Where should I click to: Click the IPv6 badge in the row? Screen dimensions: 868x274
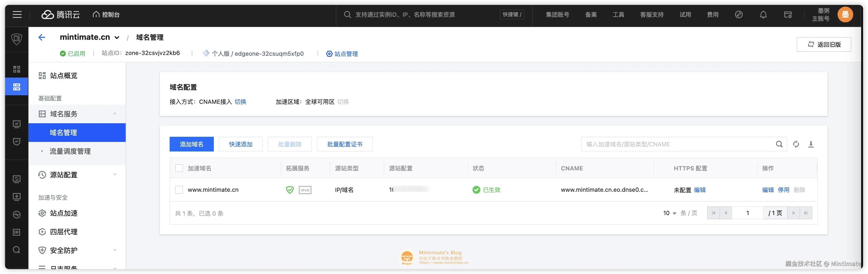point(305,190)
